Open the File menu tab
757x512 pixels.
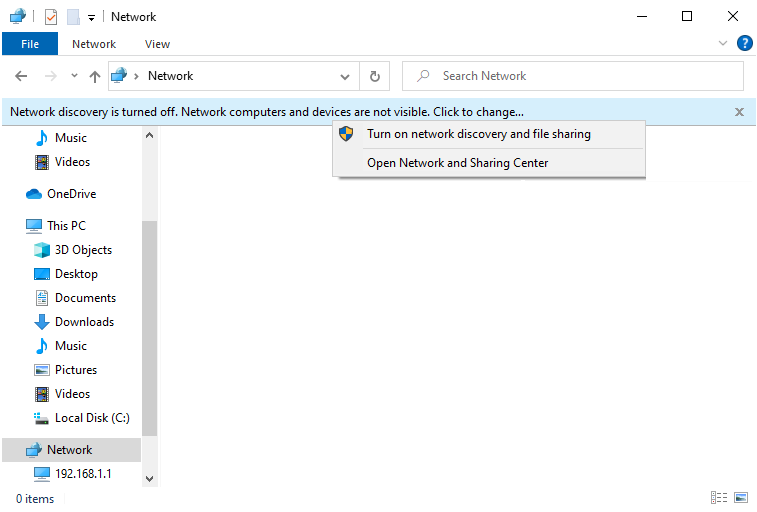[30, 44]
